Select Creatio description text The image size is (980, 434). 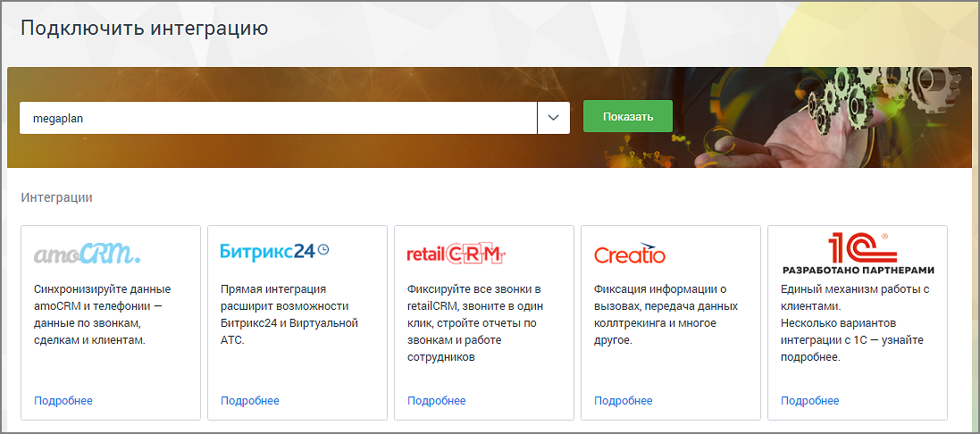coord(666,315)
